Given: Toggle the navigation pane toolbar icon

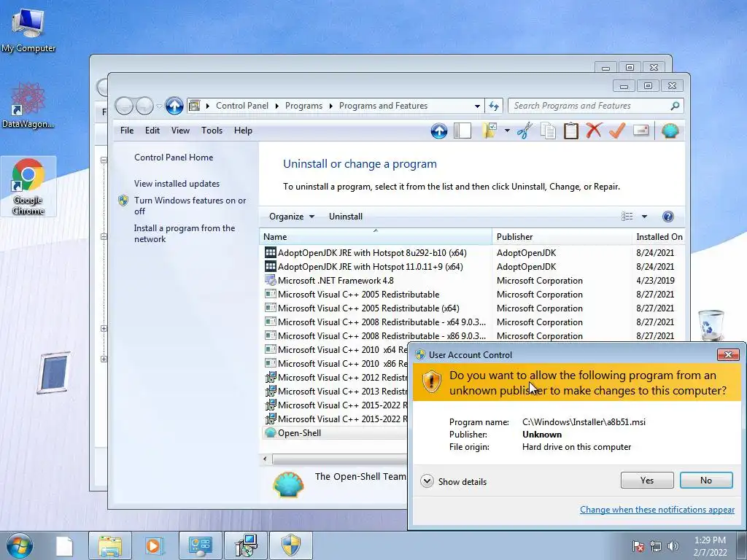Looking at the screenshot, I should 462,131.
